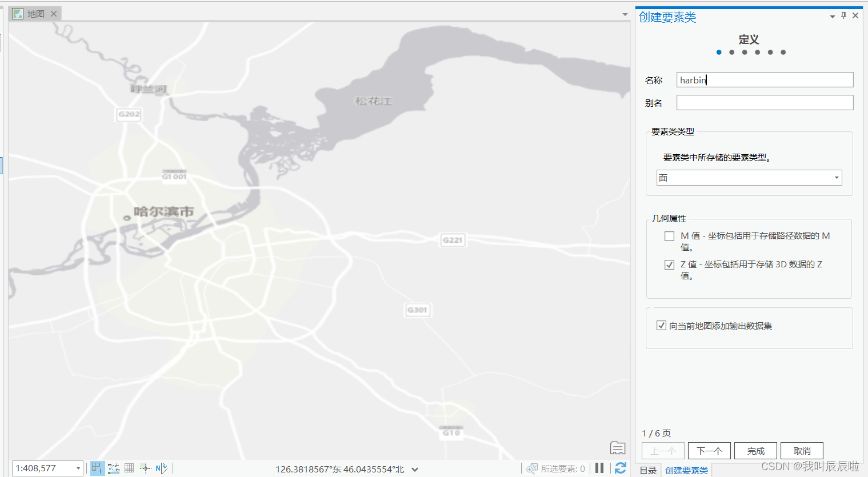Toggle auto-hide pin on 创建要素类 pane

pyautogui.click(x=843, y=15)
